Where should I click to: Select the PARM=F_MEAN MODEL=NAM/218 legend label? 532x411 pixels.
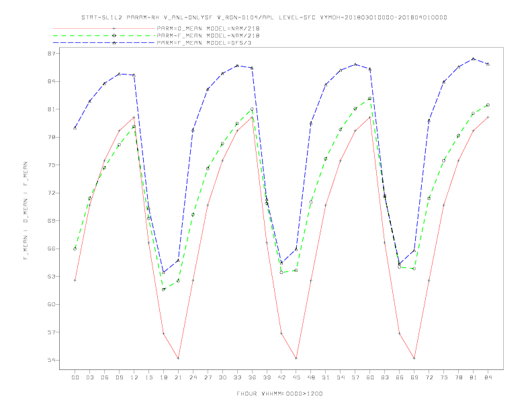[x=208, y=36]
